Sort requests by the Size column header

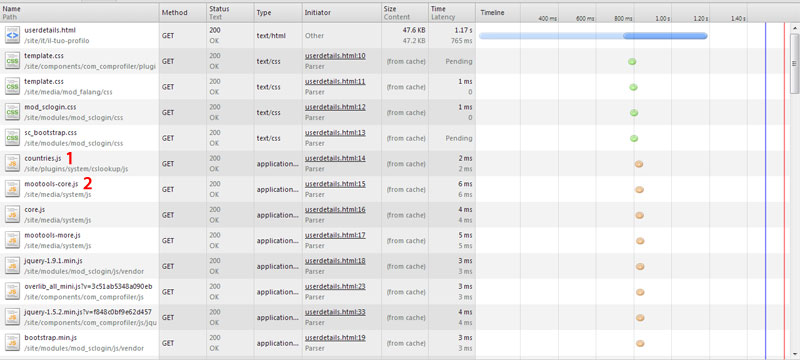[405, 13]
